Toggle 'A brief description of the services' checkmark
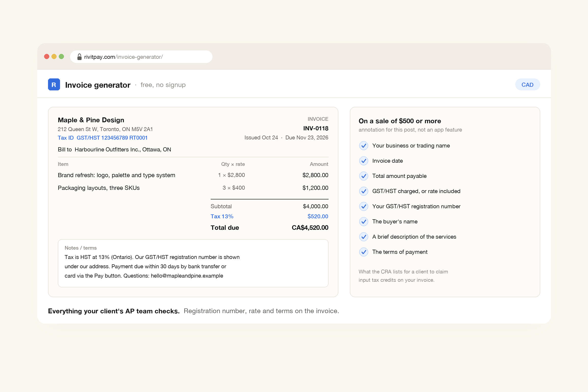Viewport: 588px width, 392px height. pyautogui.click(x=364, y=237)
